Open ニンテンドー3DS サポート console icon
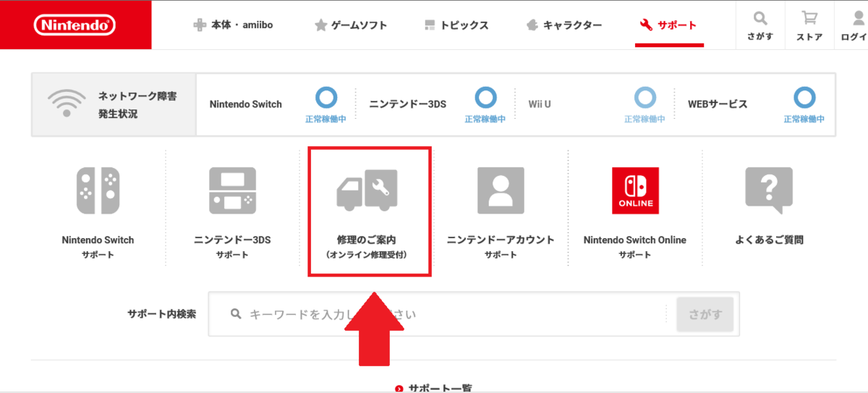The image size is (868, 393). coord(232,190)
